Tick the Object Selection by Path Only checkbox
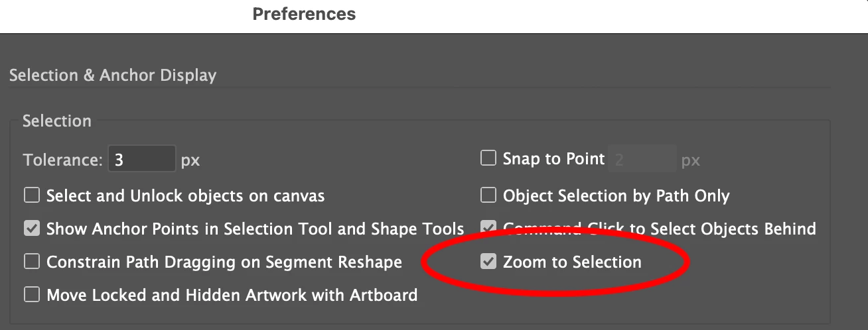868x330 pixels. pos(488,195)
